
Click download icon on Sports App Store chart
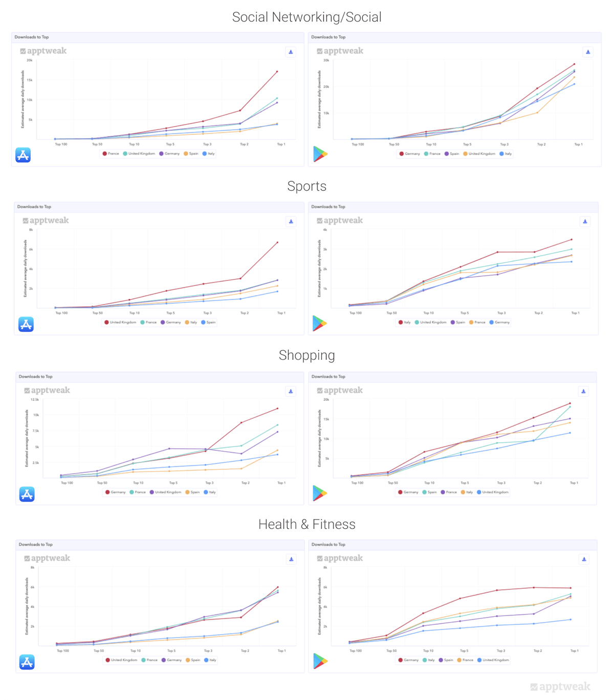291,221
